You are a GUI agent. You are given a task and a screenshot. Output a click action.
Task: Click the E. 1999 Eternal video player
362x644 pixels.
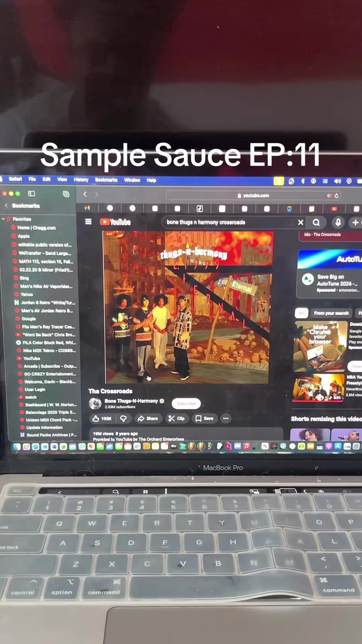pyautogui.click(x=188, y=307)
